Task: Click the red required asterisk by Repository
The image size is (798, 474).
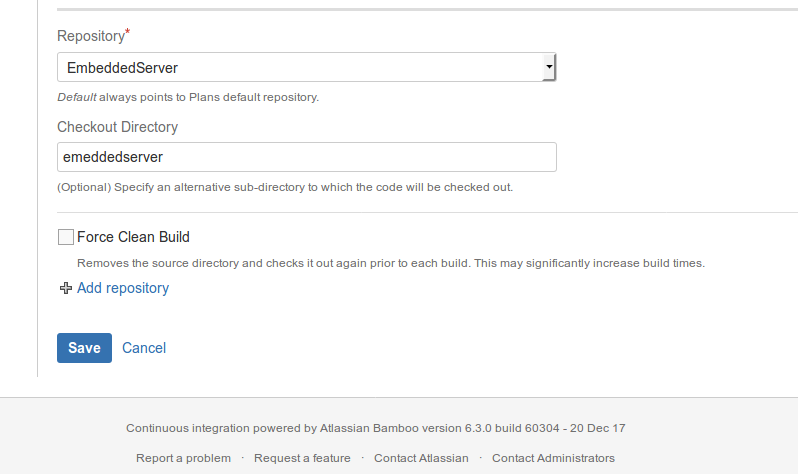Action: (128, 32)
